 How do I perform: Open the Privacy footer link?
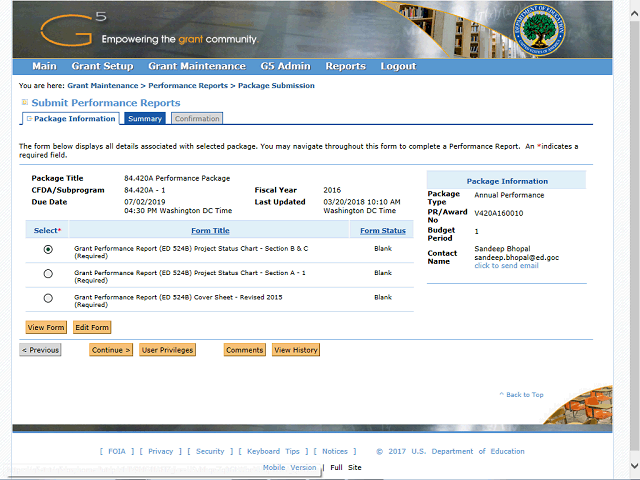point(160,451)
